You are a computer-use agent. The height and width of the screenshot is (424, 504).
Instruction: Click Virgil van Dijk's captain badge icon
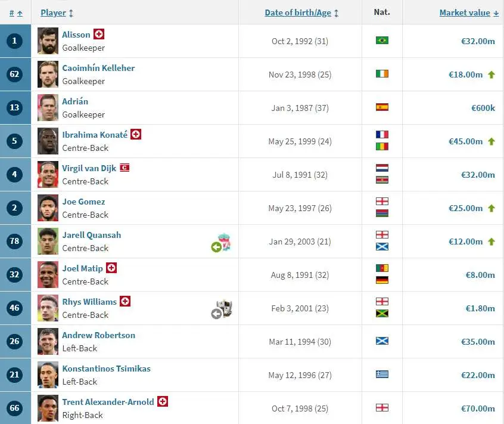(x=125, y=168)
